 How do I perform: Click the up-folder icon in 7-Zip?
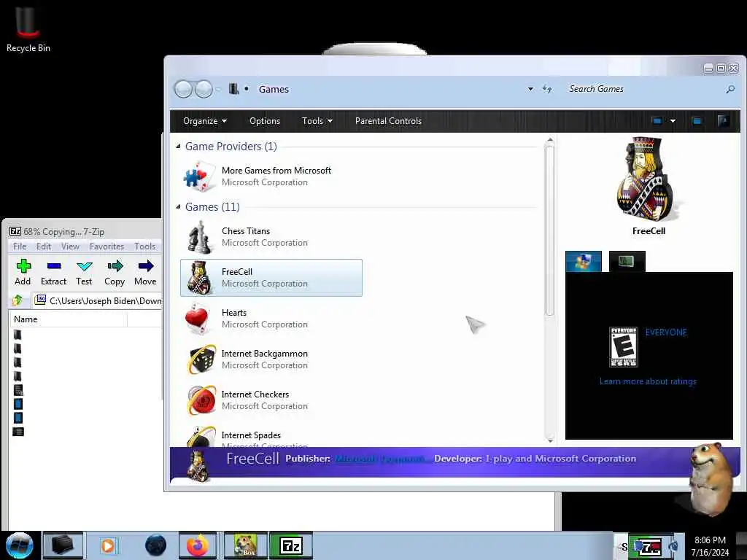18,300
